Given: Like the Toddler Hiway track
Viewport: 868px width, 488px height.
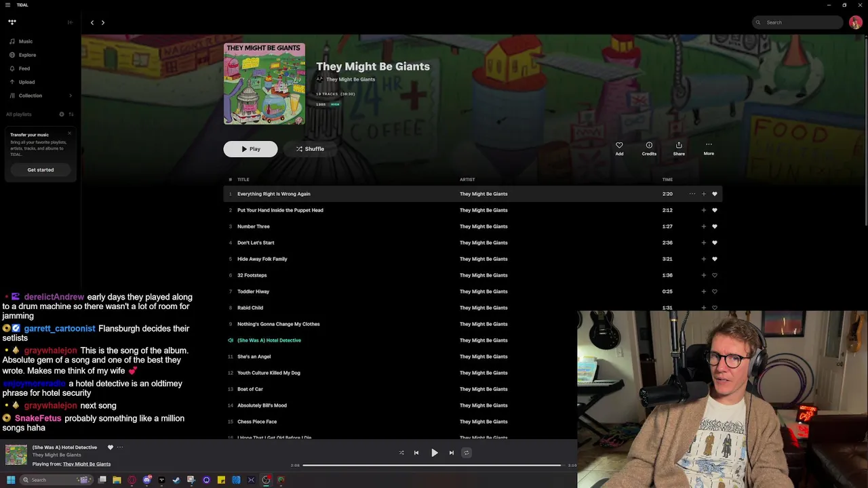Looking at the screenshot, I should tap(715, 291).
